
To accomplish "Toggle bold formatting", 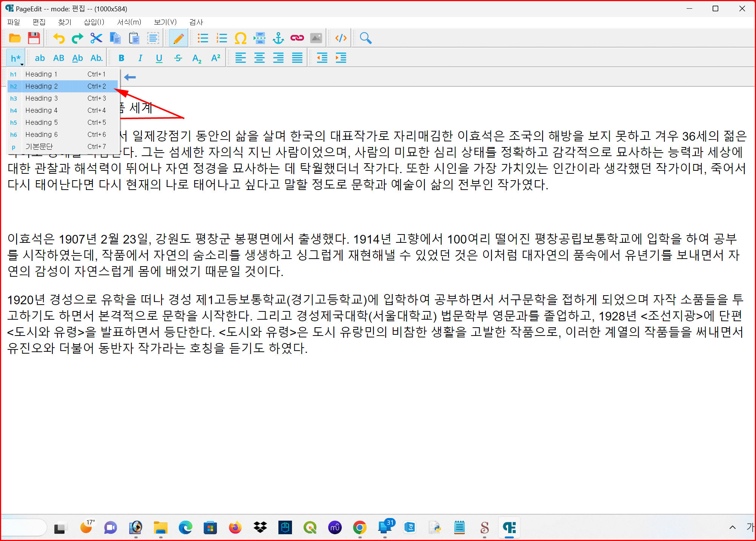I will point(121,58).
